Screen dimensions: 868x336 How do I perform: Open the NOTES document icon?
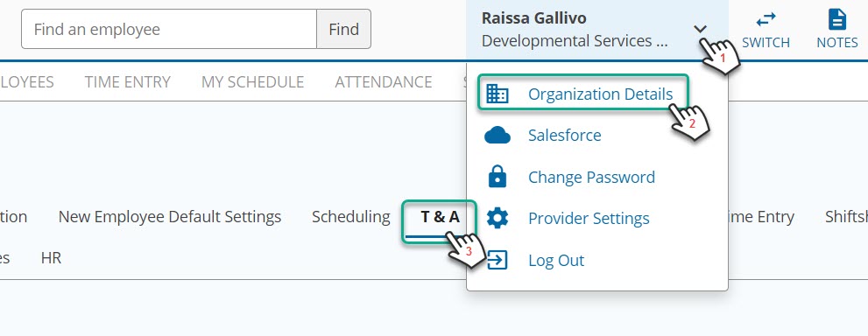[837, 20]
